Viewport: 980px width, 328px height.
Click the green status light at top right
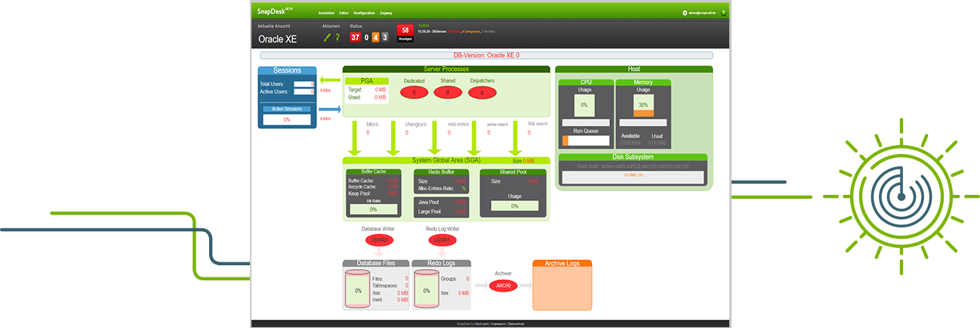723,13
